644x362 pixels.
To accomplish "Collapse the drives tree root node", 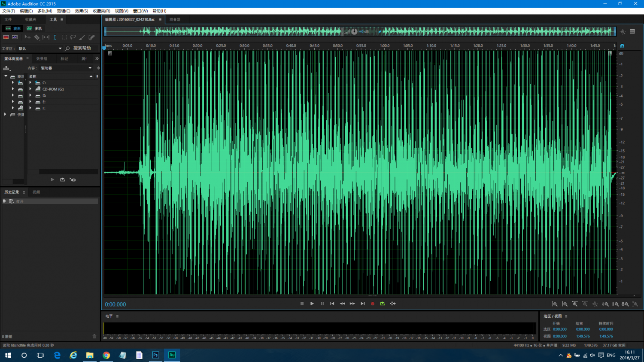I will tap(6, 76).
